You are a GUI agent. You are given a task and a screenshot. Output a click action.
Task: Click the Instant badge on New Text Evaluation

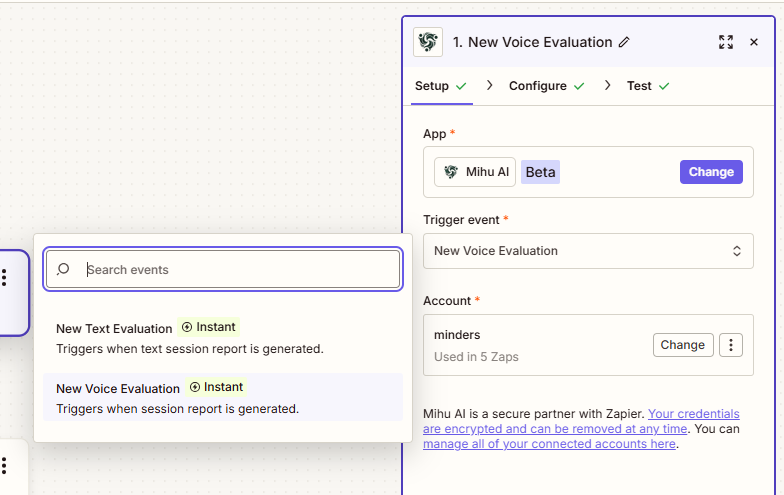208,327
